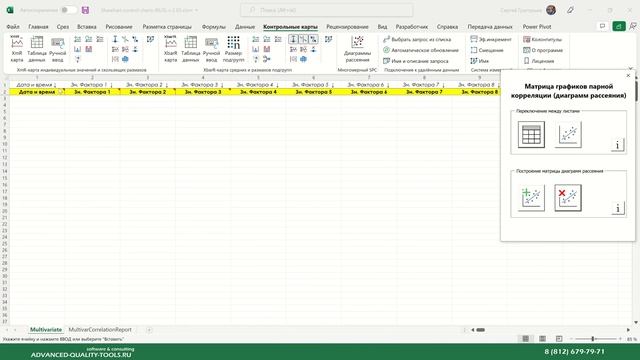Open filter dropdown on Зн. Фактора 6 header
The width and height of the screenshot is (640, 360).
coord(388,85)
